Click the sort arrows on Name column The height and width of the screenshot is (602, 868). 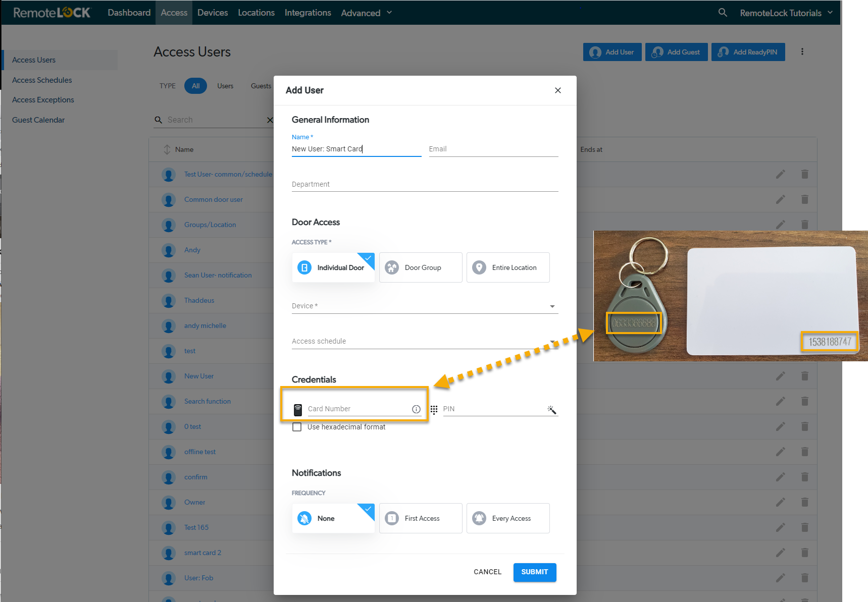167,149
